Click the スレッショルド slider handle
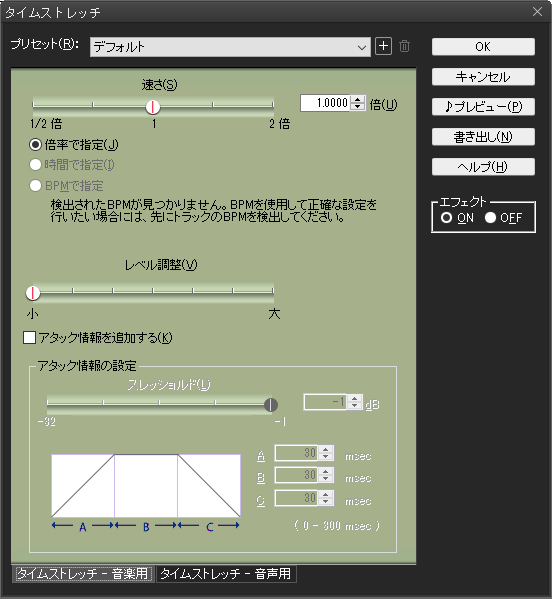Image resolution: width=552 pixels, height=599 pixels. 271,405
